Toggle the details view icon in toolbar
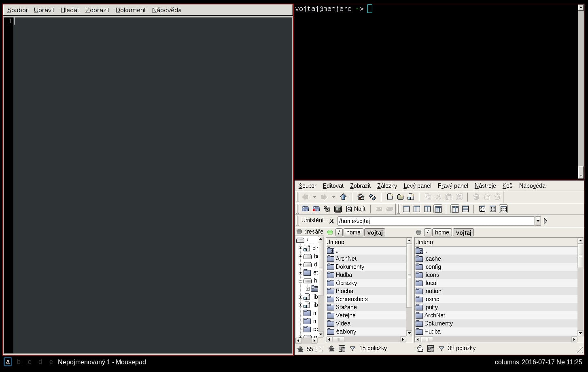This screenshot has height=372, width=588. 503,209
